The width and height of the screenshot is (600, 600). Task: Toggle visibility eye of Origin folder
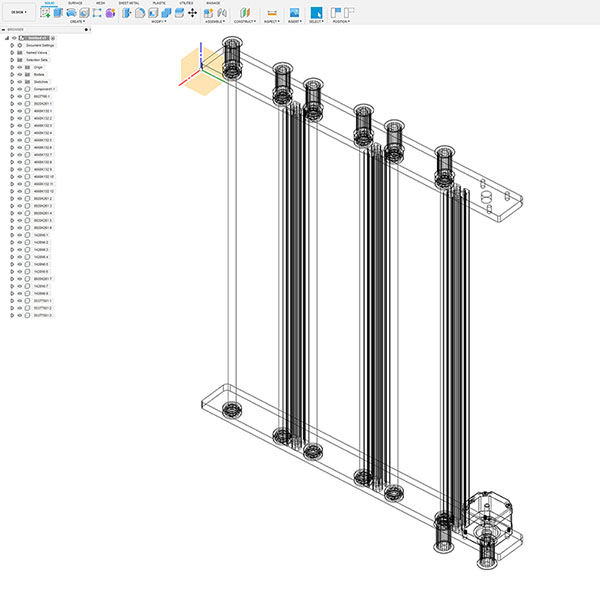20,67
